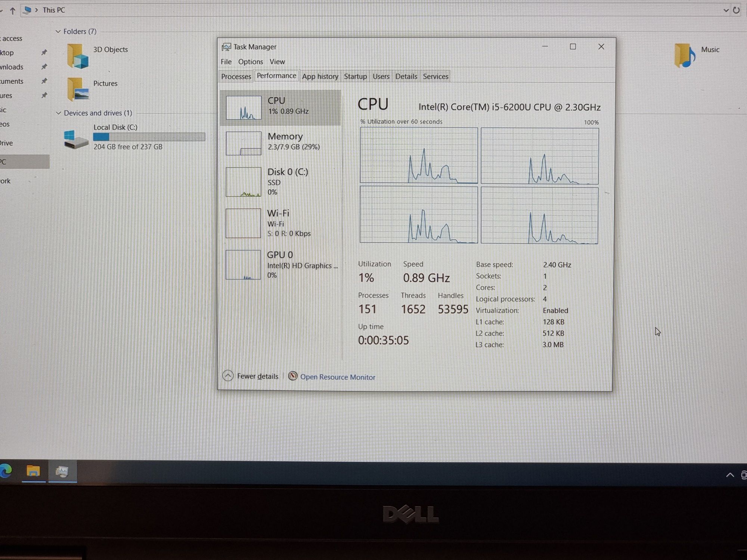The image size is (747, 560).
Task: Open the Details tab
Action: (x=406, y=77)
